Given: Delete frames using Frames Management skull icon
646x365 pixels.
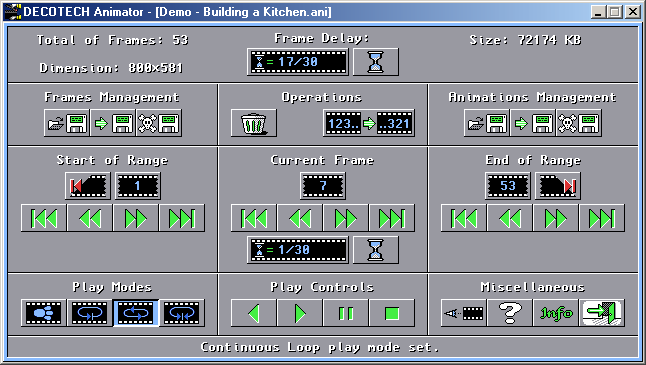Looking at the screenshot, I should pos(159,123).
